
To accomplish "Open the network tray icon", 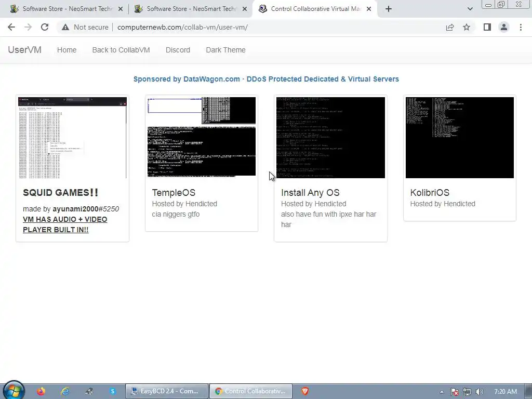I will 467,392.
